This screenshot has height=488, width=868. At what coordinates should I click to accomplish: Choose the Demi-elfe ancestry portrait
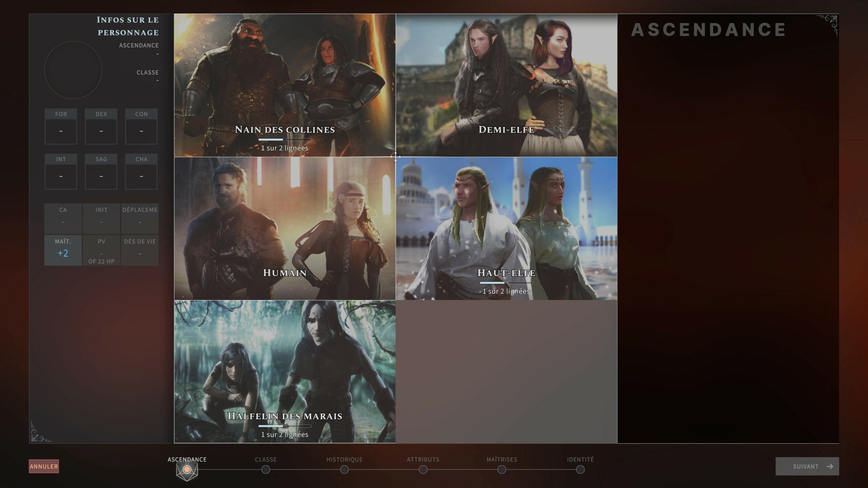pyautogui.click(x=506, y=85)
